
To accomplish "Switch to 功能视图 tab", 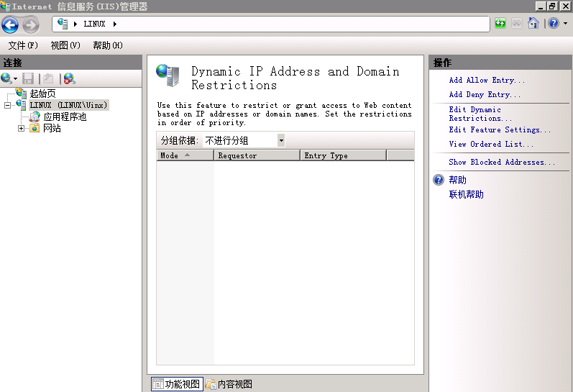I will tap(177, 384).
